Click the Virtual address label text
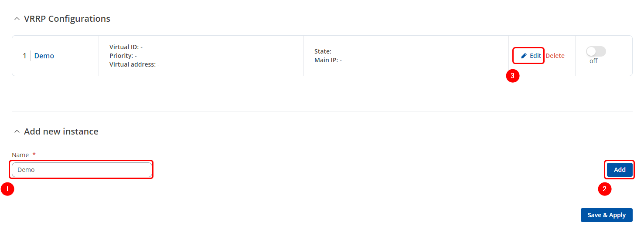The image size is (644, 239). [x=133, y=64]
